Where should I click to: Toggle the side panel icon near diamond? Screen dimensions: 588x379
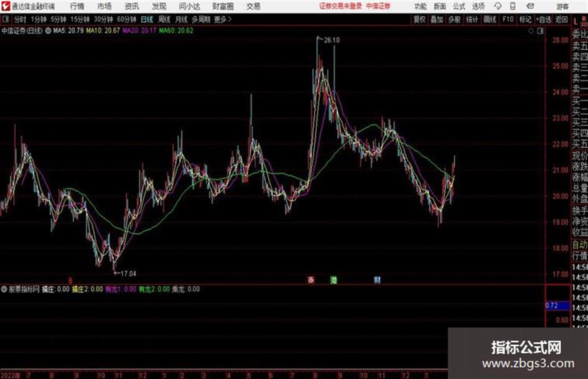point(540,31)
